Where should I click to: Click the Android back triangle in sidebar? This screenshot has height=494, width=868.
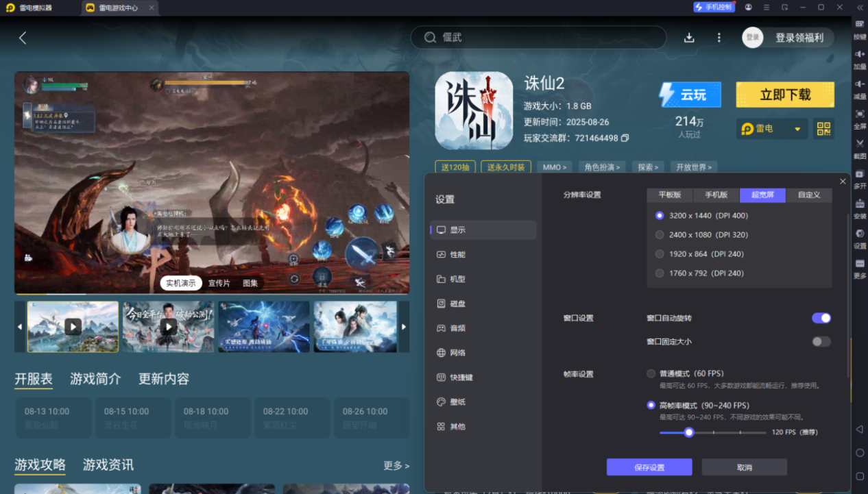pyautogui.click(x=860, y=430)
